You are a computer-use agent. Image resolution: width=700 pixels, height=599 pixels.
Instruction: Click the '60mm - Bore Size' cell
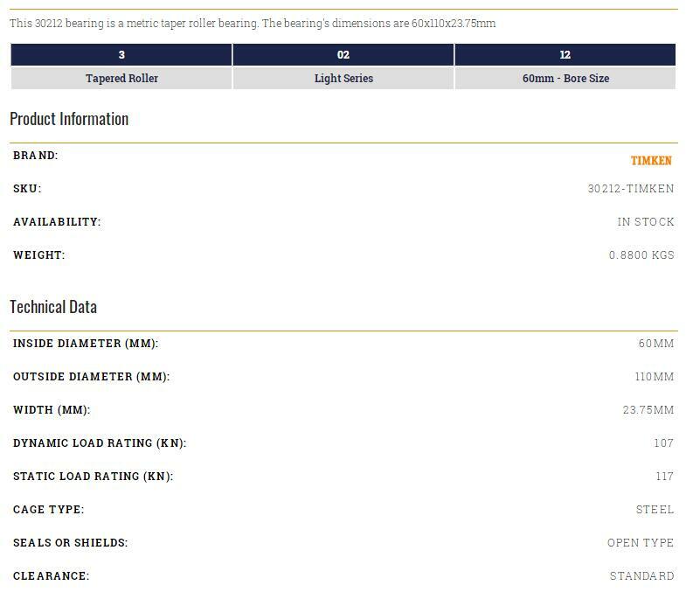coord(565,78)
